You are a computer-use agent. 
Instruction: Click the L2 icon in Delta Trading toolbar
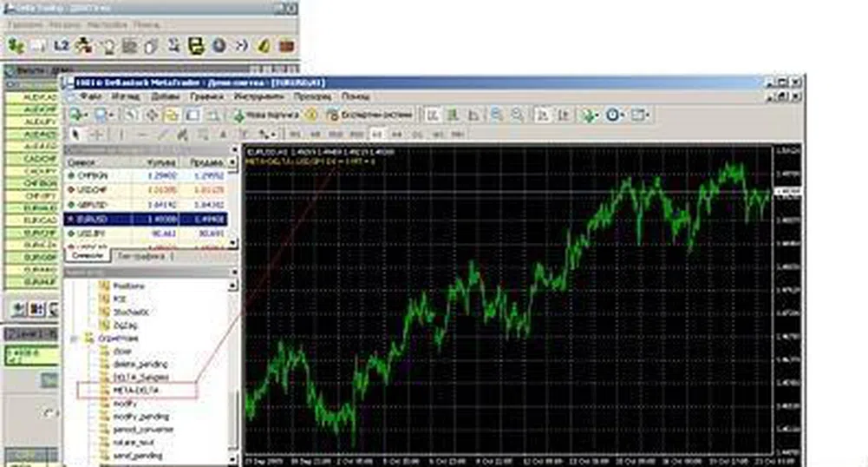(61, 46)
